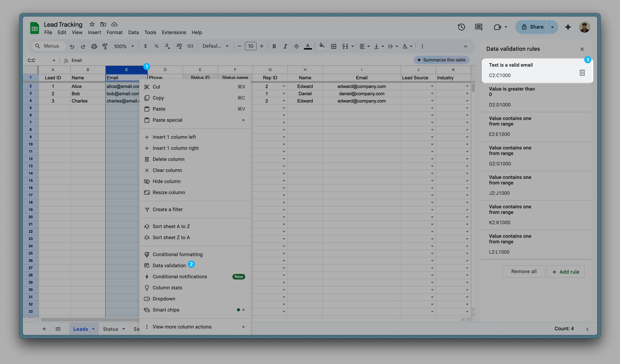
Task: Click the Remove all button
Action: (524, 272)
